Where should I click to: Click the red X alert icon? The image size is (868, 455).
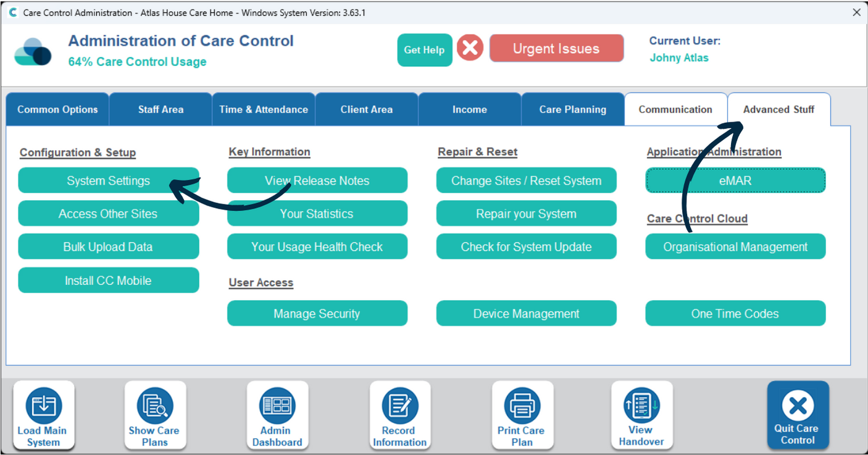[470, 48]
